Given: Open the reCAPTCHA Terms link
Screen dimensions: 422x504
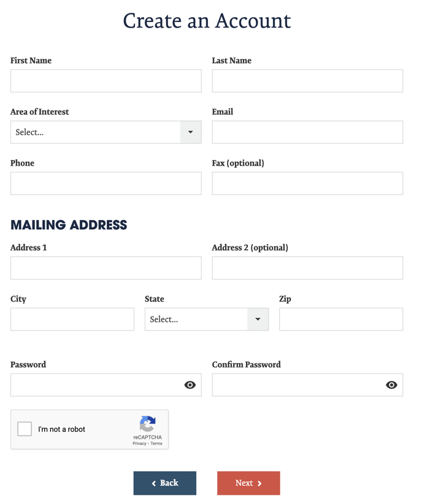Looking at the screenshot, I should (x=156, y=443).
